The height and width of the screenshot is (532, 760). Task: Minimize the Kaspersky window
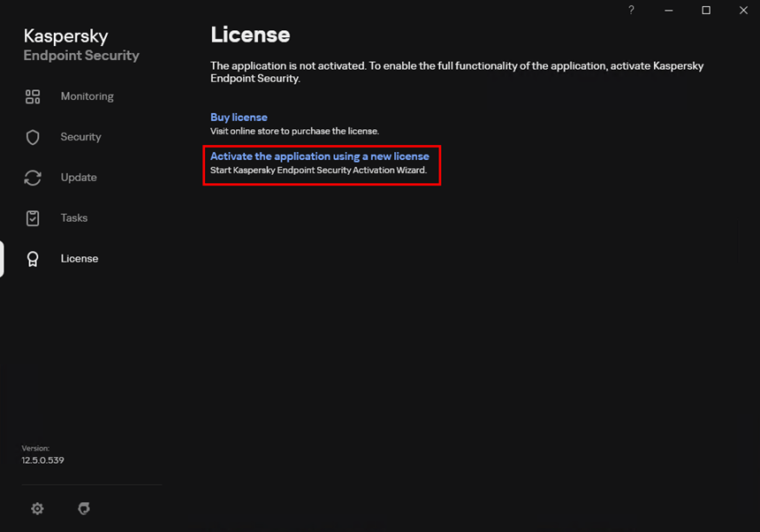[x=668, y=11]
